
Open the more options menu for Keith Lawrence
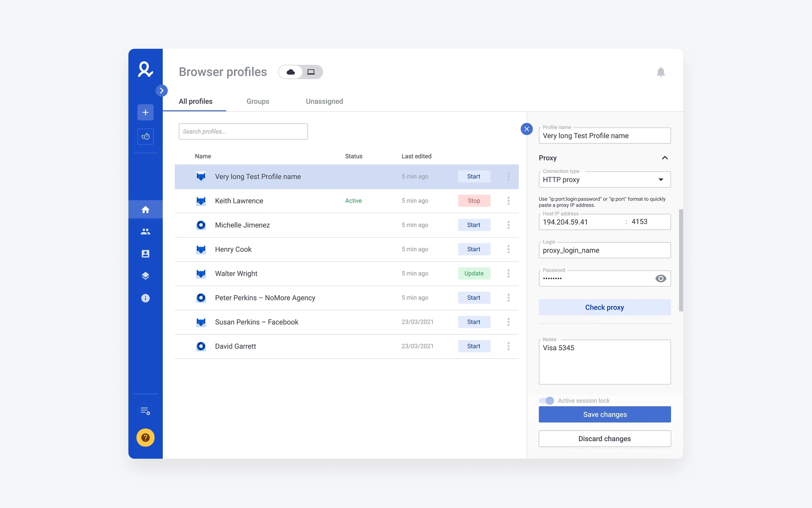pyautogui.click(x=508, y=201)
